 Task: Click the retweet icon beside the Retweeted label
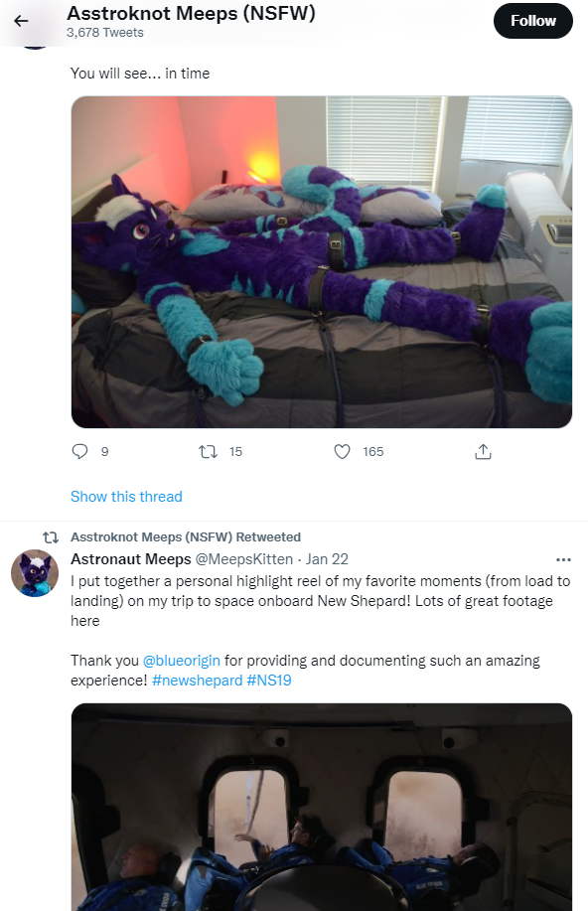(x=51, y=536)
